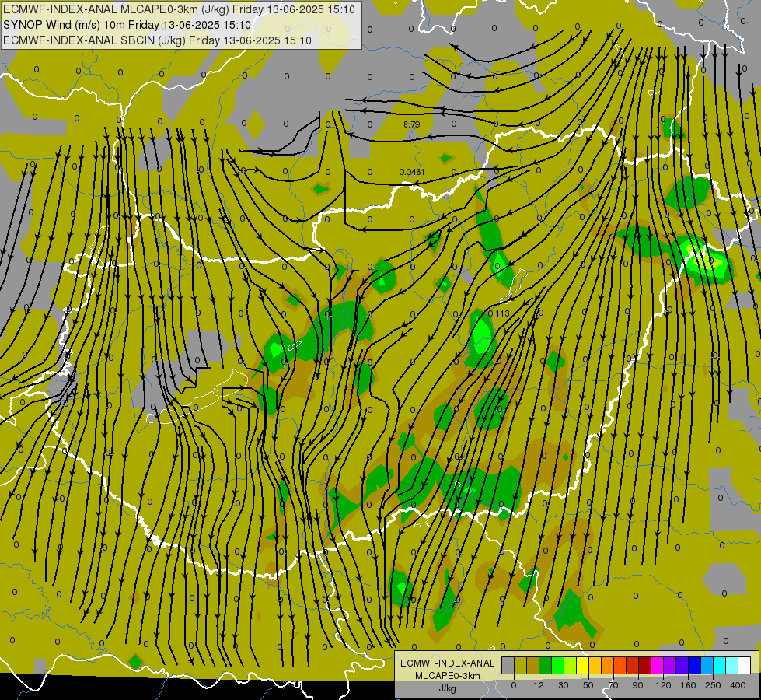Viewport: 761px width, 700px height.
Task: Click the SBCIN J/kg header line
Action: pos(157,40)
